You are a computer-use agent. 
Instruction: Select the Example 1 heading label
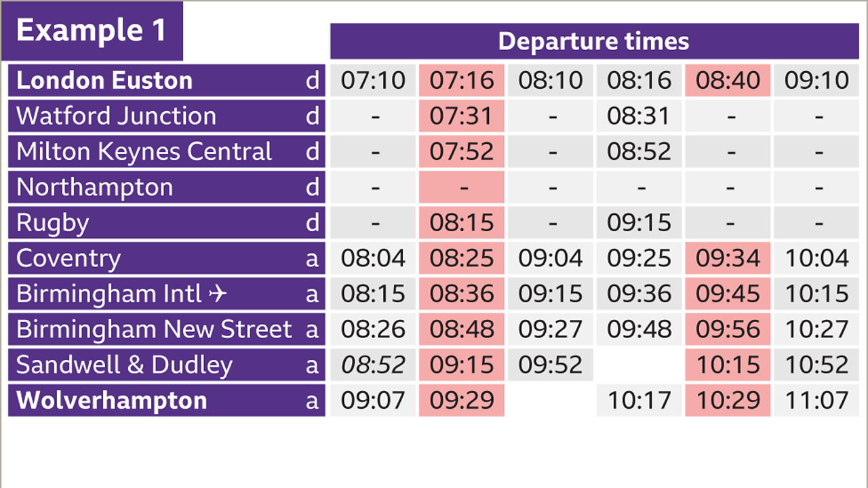coord(92,31)
